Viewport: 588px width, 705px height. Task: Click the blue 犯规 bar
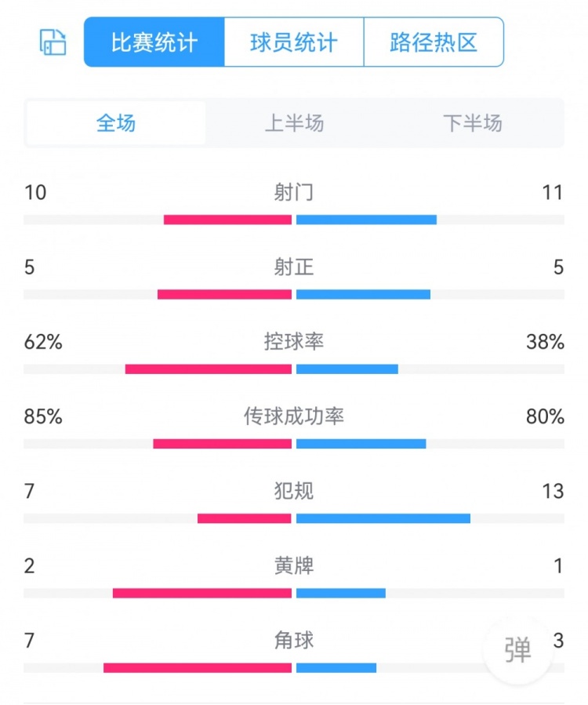pos(383,518)
